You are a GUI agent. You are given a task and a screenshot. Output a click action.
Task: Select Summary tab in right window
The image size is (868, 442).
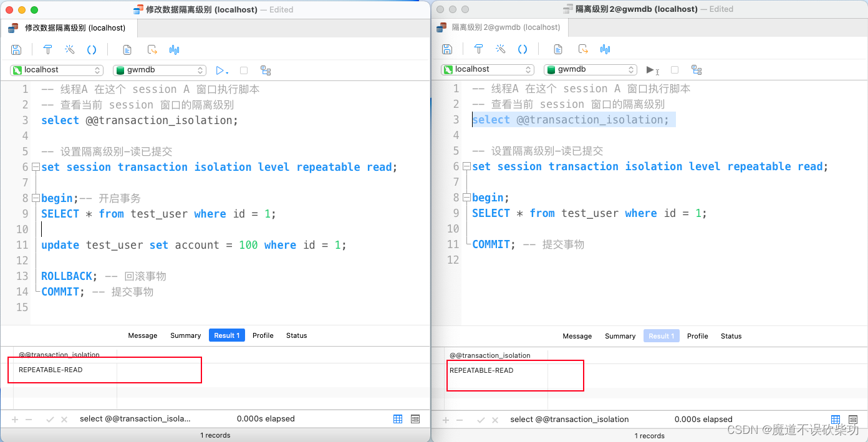coord(620,336)
